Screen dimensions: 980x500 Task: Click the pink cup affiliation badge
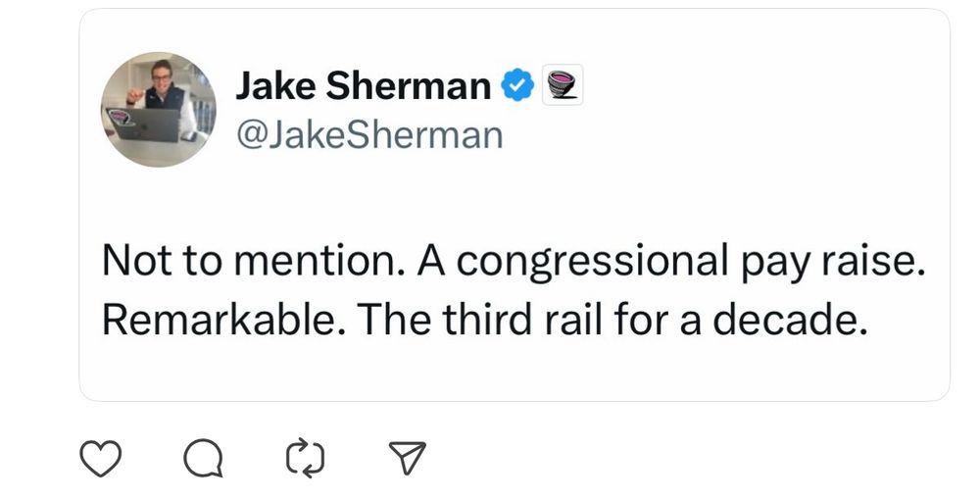pyautogui.click(x=562, y=85)
